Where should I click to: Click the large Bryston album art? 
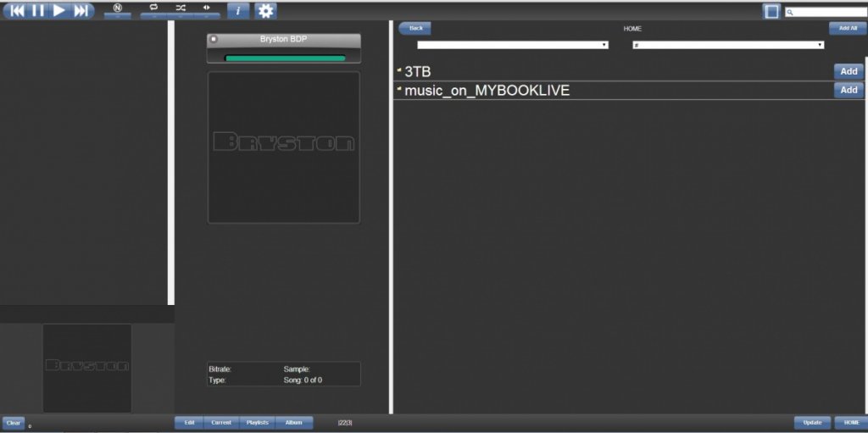point(283,147)
